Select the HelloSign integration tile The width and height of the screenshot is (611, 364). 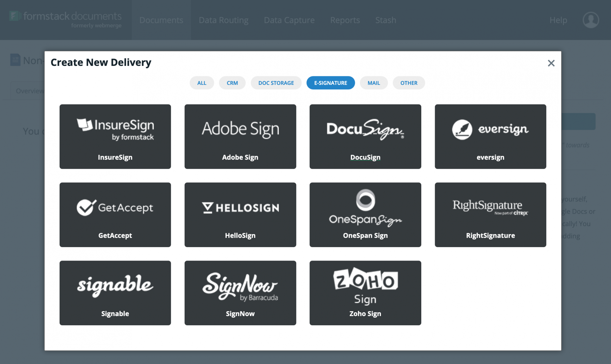pos(240,214)
